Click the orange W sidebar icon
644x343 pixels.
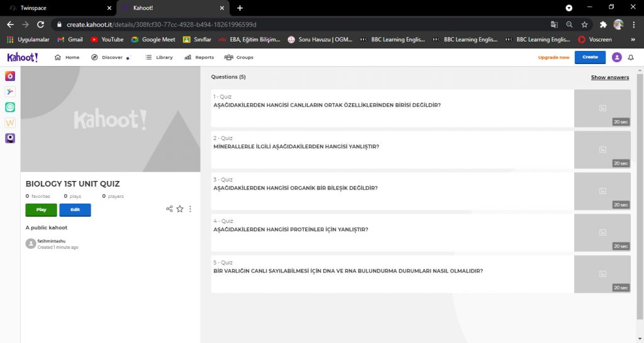point(10,122)
